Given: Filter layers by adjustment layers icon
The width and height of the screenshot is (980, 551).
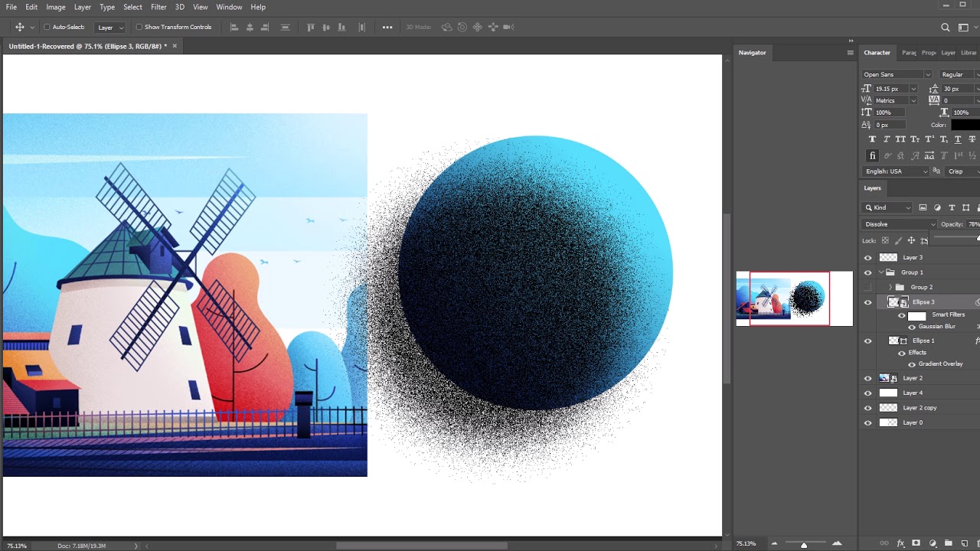Looking at the screenshot, I should click(938, 207).
